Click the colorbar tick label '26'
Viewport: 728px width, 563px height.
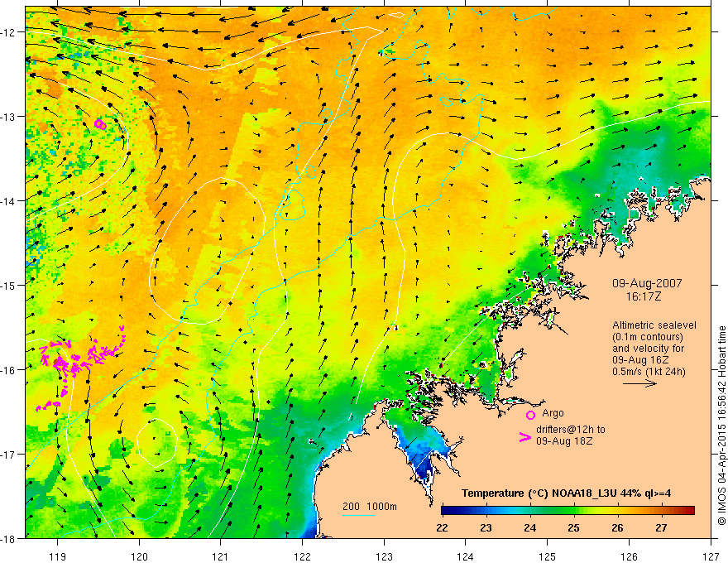pyautogui.click(x=617, y=528)
